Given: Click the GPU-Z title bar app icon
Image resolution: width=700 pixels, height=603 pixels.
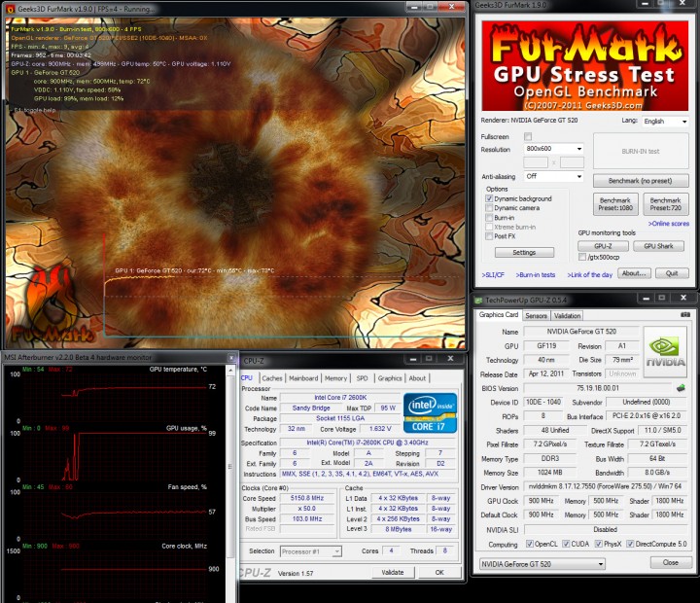Looking at the screenshot, I should coord(479,301).
